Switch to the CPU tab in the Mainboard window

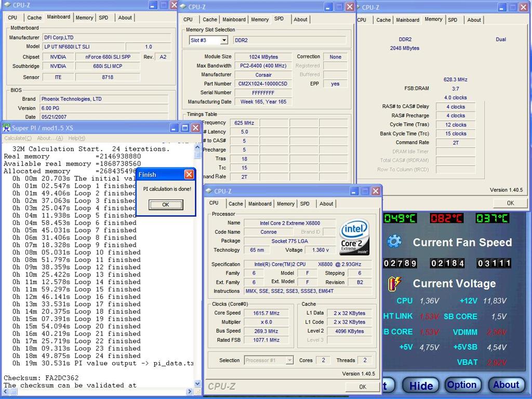[12, 18]
